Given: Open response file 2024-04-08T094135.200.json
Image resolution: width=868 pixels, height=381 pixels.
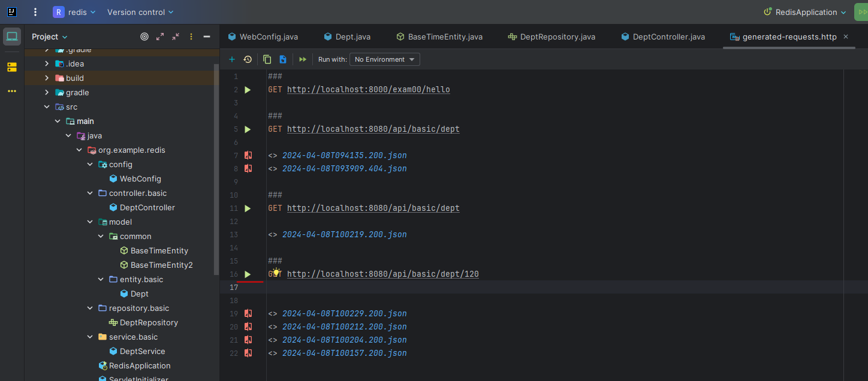Looking at the screenshot, I should [x=345, y=155].
